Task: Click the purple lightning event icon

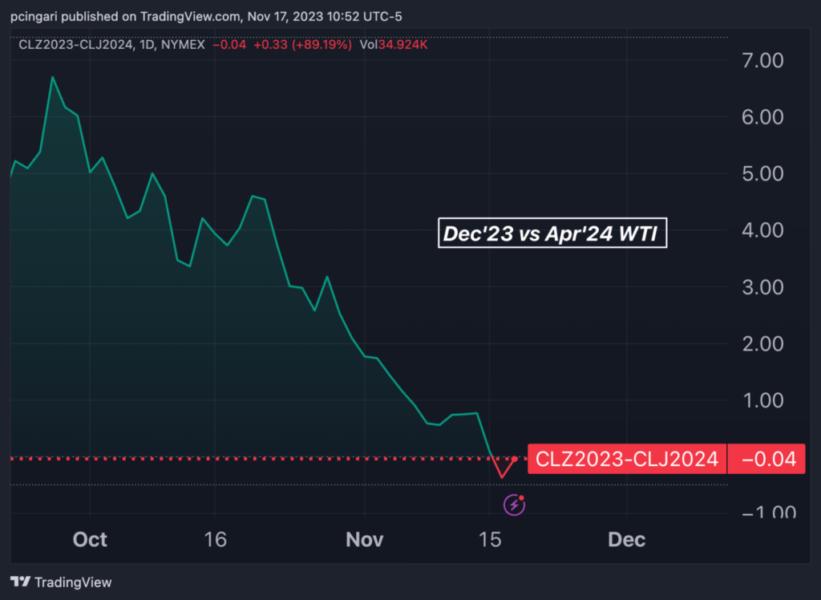Action: (x=514, y=504)
